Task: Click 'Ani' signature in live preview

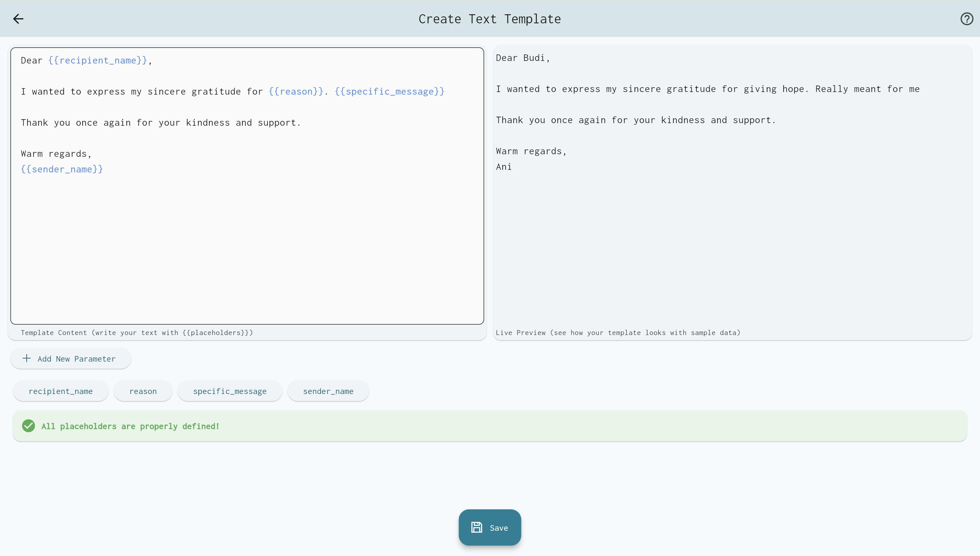Action: [x=503, y=167]
